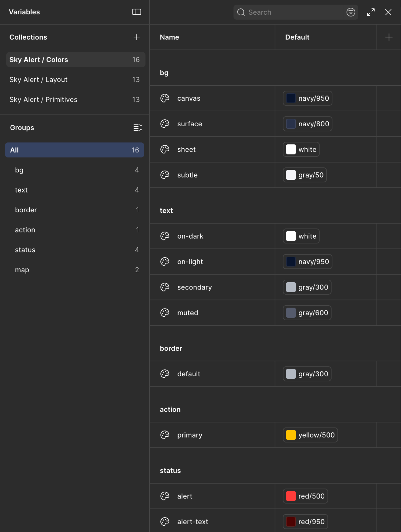Click the muted variable name
The height and width of the screenshot is (532, 401).
pos(188,313)
